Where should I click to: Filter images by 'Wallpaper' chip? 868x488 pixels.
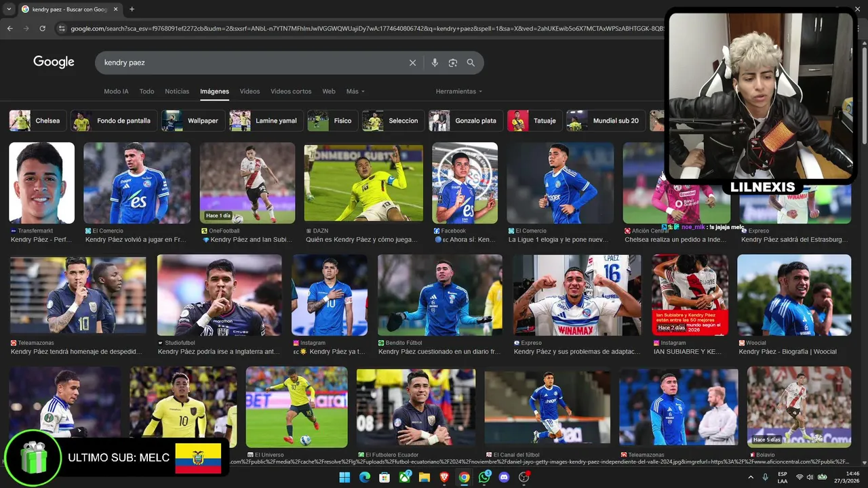[x=193, y=121]
